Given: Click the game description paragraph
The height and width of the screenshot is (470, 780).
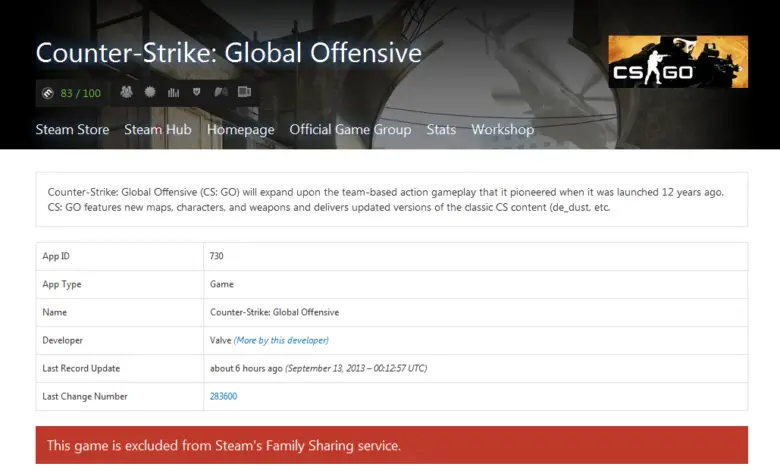Looking at the screenshot, I should [386, 199].
